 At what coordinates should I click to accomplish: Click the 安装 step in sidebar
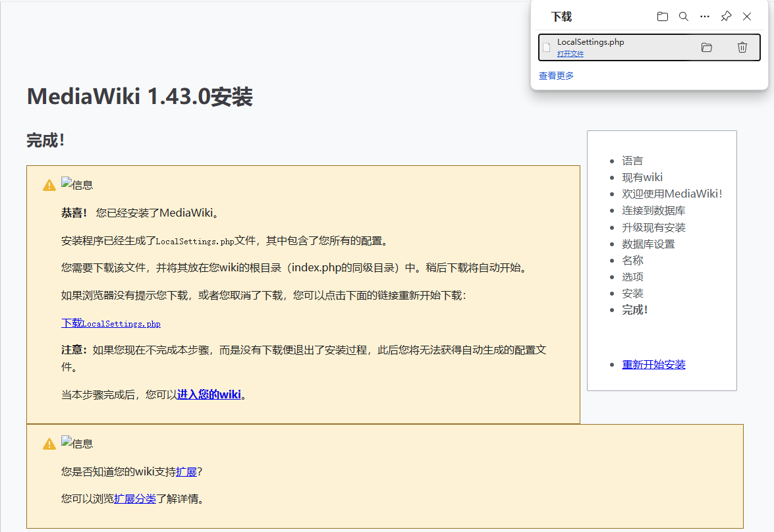(632, 294)
